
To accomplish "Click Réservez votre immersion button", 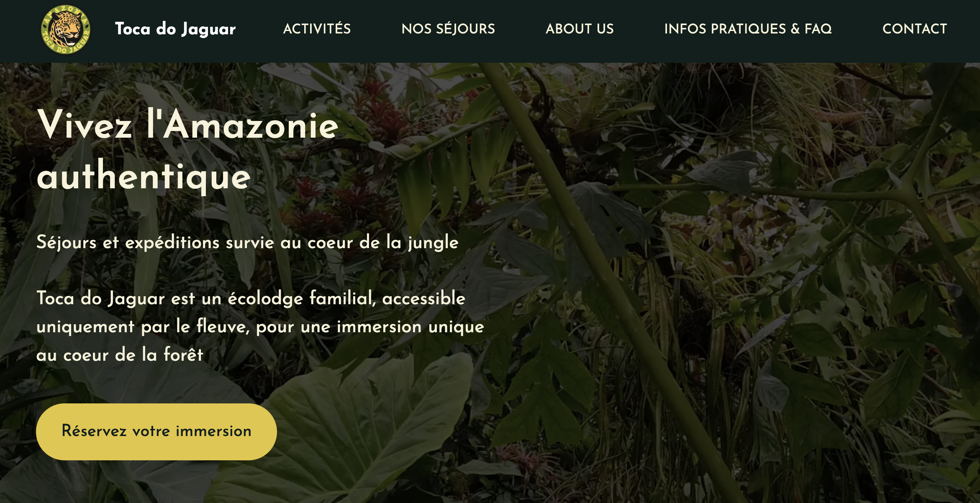I will pyautogui.click(x=156, y=431).
